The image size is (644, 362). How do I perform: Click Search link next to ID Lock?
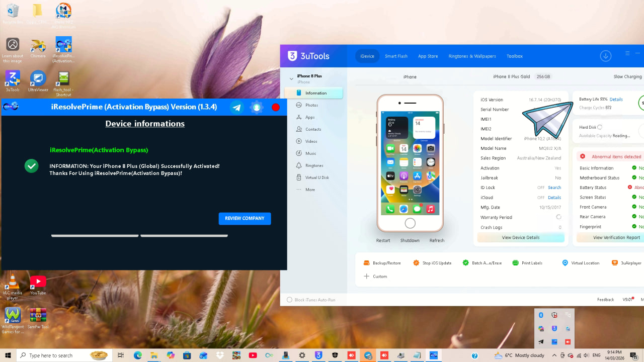point(554,188)
